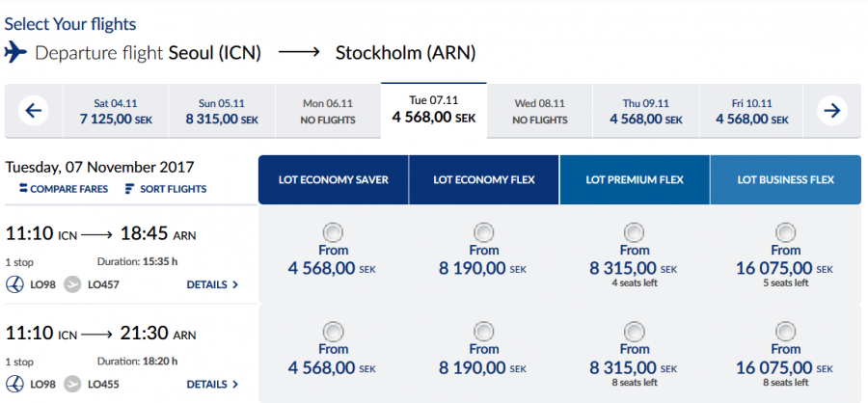
Task: Click grey airline logo beside LO455
Action: [72, 384]
